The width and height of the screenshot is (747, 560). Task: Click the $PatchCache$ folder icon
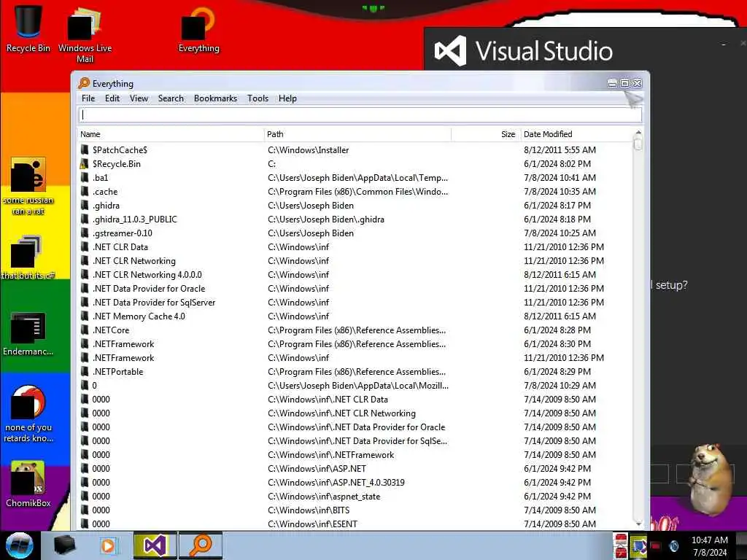85,150
